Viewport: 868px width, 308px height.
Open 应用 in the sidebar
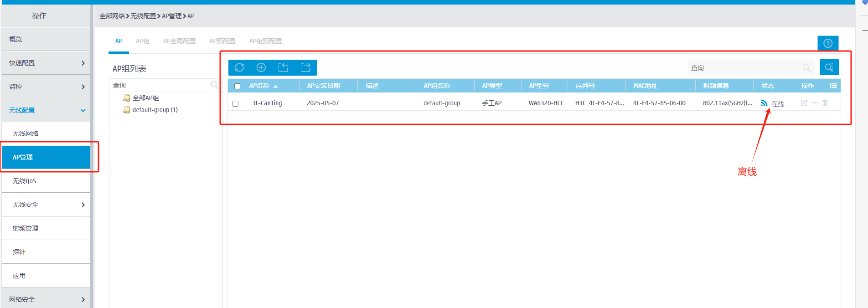(x=46, y=276)
